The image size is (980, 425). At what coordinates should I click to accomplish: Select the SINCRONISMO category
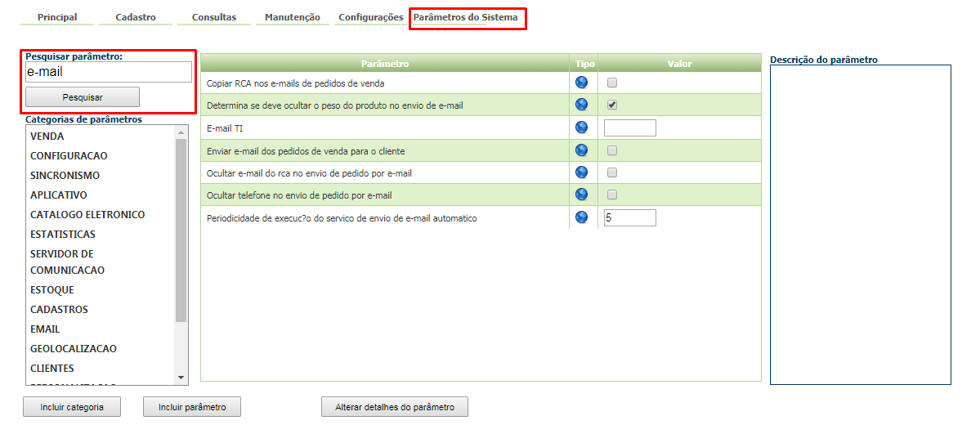65,176
